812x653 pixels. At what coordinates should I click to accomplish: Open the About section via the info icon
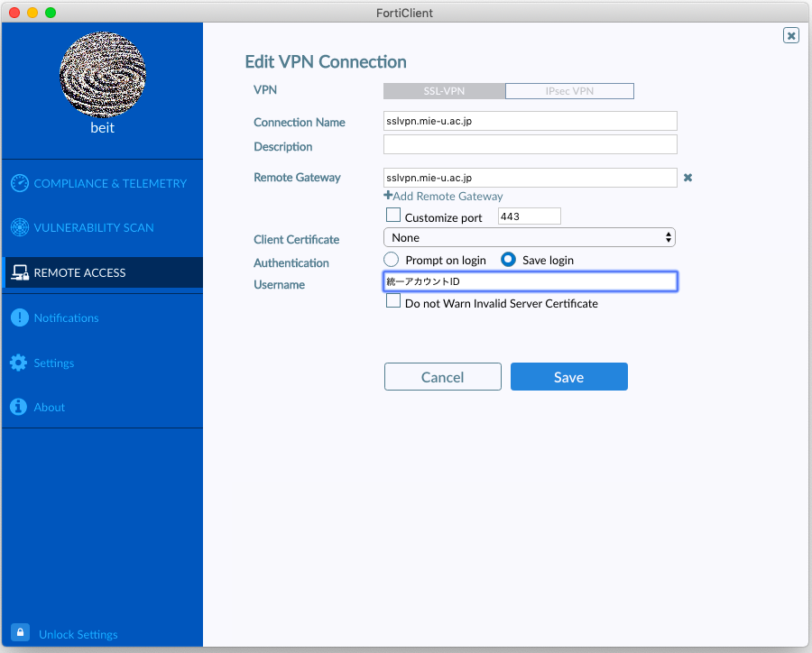click(x=20, y=407)
